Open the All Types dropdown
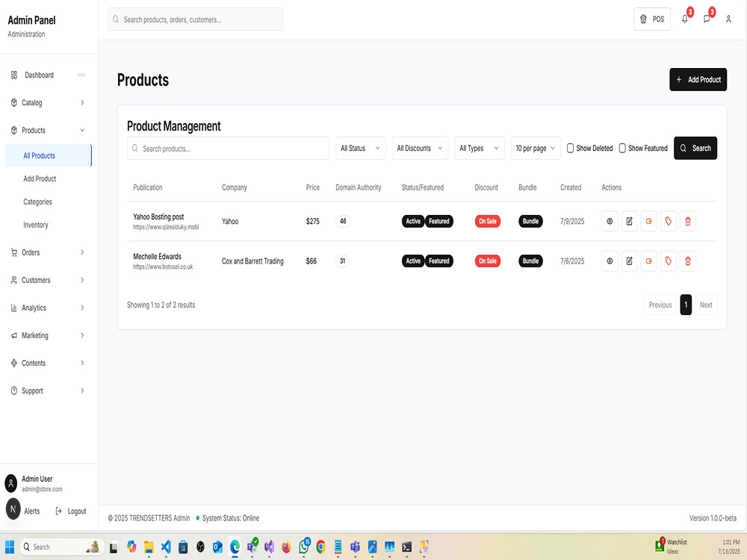This screenshot has width=747, height=560. coord(479,148)
